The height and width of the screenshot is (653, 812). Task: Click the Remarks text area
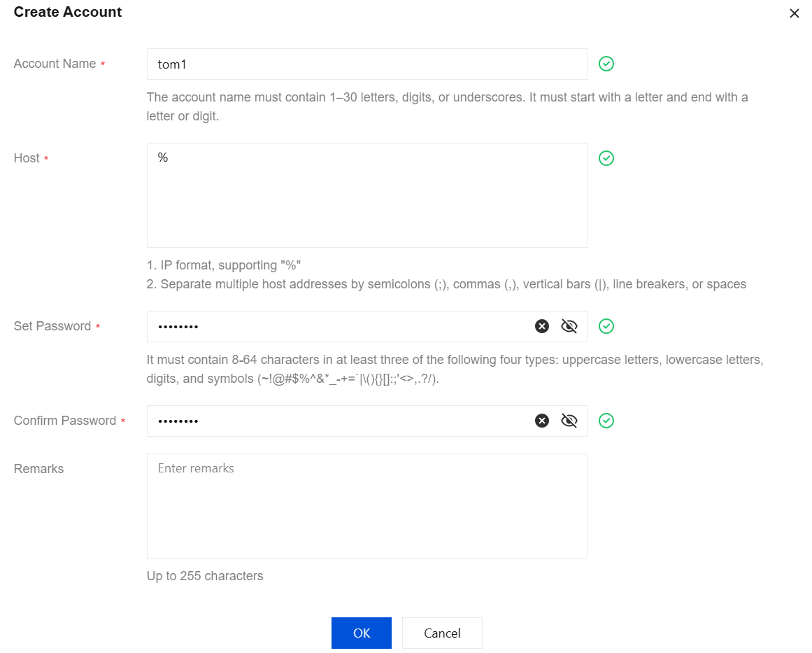366,506
